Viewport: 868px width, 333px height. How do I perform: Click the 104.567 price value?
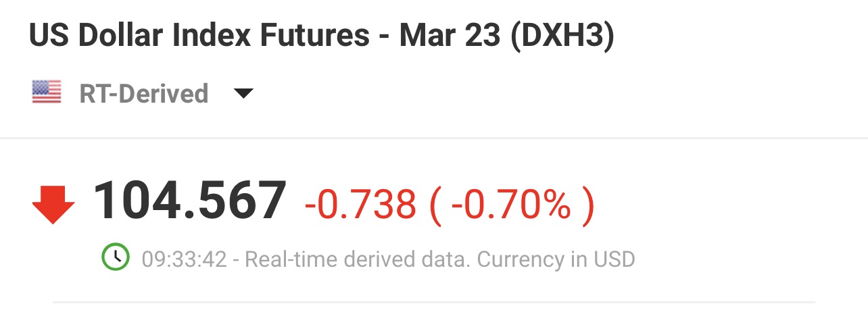(x=190, y=202)
